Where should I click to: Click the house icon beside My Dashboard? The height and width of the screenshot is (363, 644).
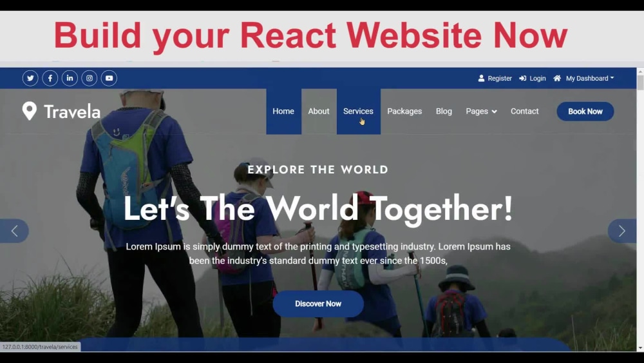(x=557, y=78)
